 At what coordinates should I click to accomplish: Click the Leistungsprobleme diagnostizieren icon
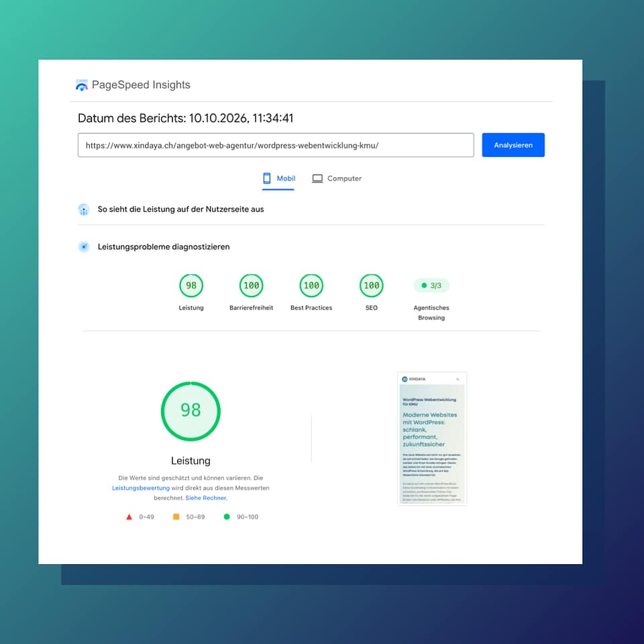click(x=84, y=247)
